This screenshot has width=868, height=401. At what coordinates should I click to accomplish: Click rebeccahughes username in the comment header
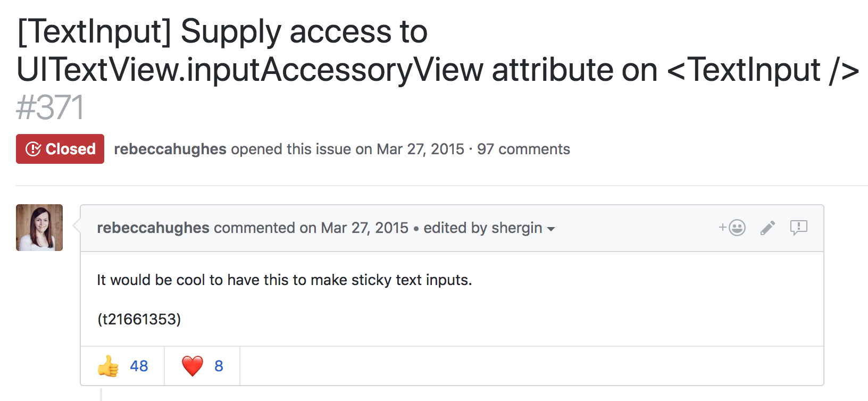[x=153, y=228]
